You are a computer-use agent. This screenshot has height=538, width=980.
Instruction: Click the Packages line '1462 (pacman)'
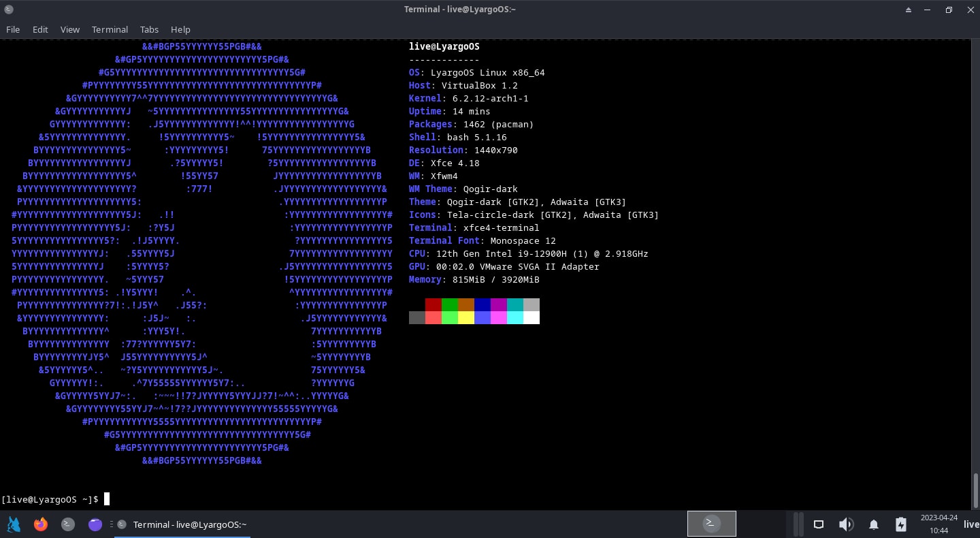[x=472, y=124]
